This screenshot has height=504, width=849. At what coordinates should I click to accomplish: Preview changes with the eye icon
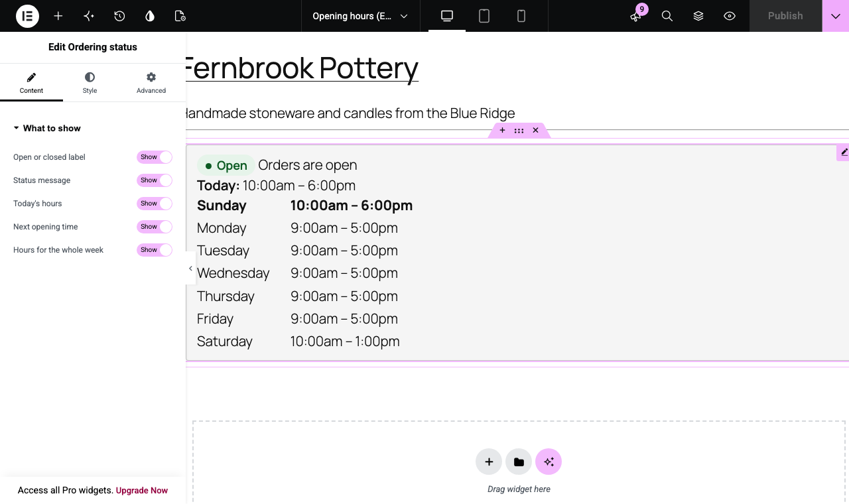tap(730, 16)
